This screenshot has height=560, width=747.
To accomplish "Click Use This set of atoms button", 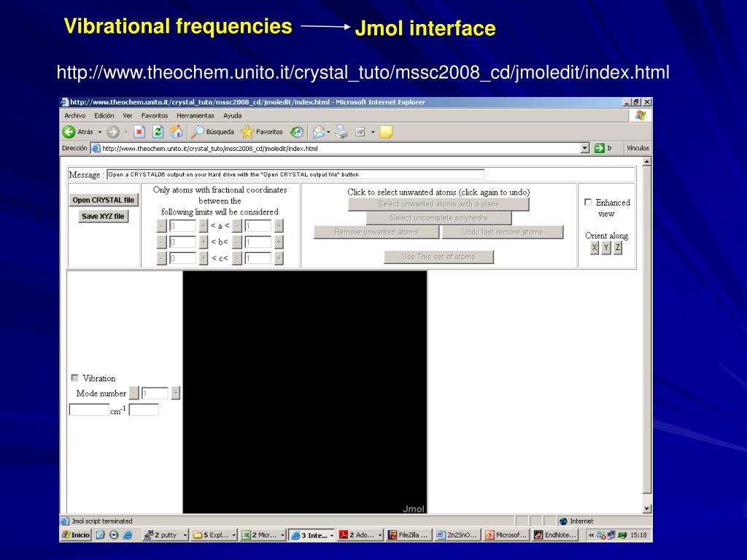I will pos(438,257).
